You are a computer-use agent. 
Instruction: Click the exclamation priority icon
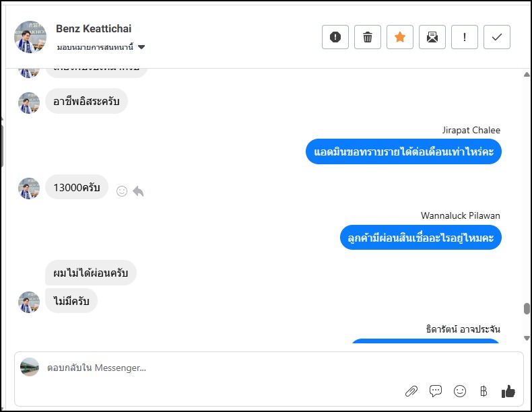click(465, 37)
